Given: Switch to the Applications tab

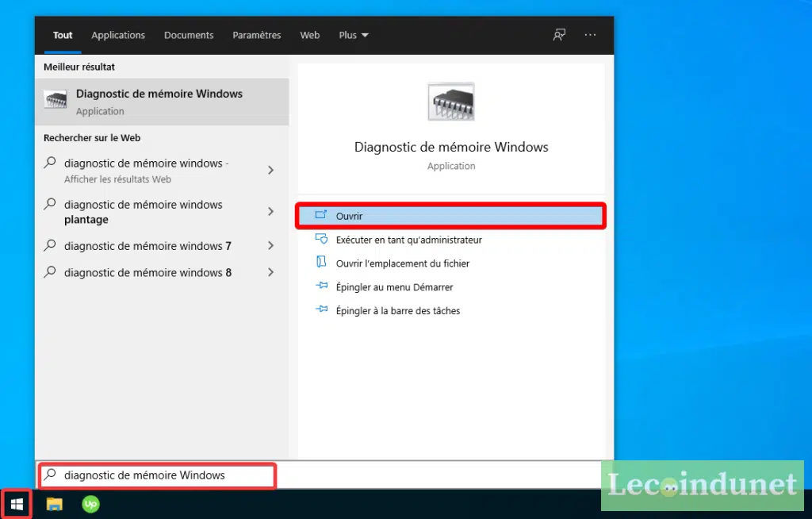Looking at the screenshot, I should click(x=118, y=35).
